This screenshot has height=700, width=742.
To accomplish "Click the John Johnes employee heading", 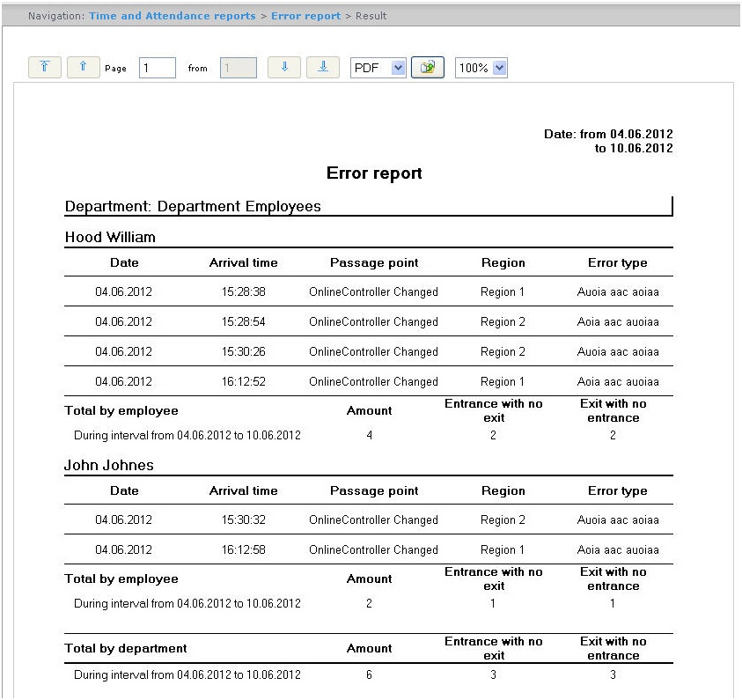I will tap(108, 465).
